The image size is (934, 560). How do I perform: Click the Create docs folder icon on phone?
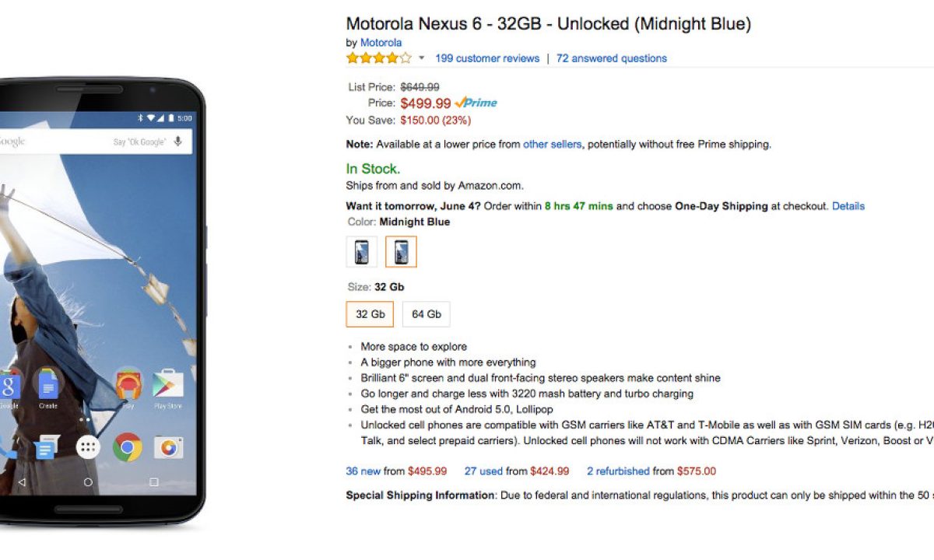tap(48, 385)
